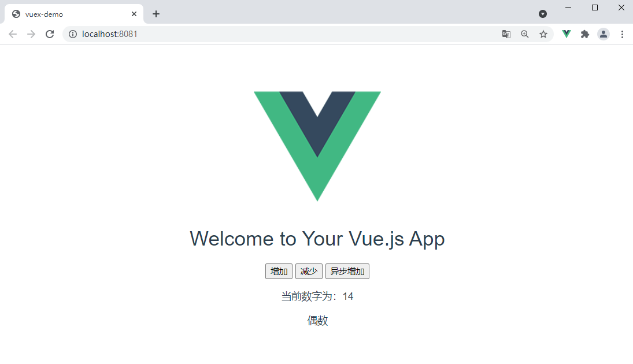Expand the tab search dropdown arrow
The height and width of the screenshot is (364, 633).
pyautogui.click(x=543, y=14)
